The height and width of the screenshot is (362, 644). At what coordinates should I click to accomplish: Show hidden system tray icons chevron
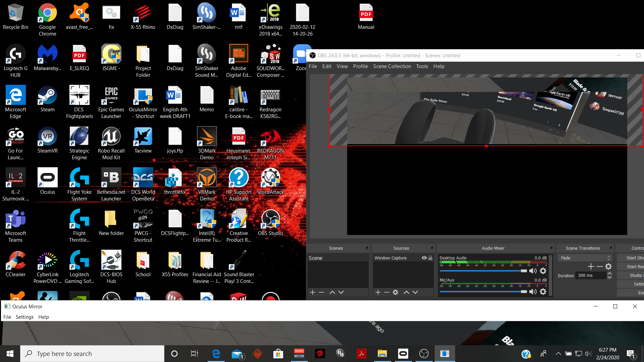pyautogui.click(x=558, y=354)
